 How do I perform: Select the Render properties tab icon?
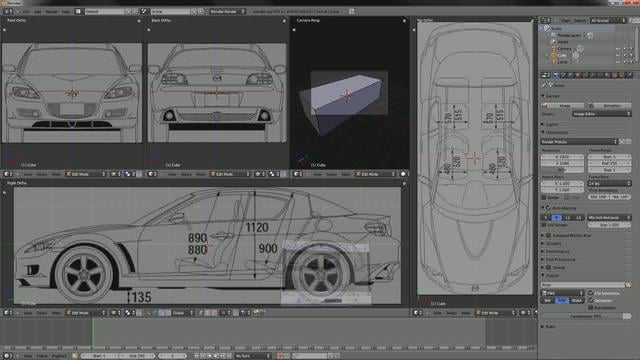coord(556,75)
